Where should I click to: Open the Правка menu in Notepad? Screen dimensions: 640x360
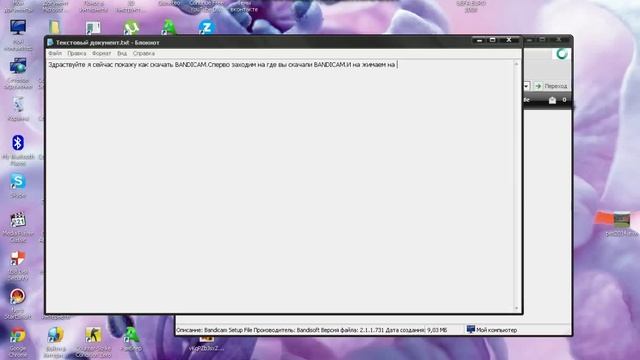77,53
